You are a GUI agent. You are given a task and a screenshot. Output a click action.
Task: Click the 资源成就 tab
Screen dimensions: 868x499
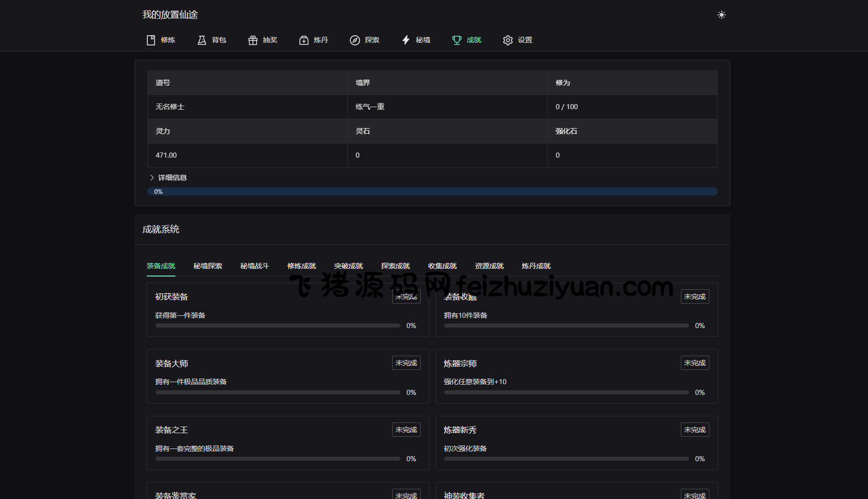click(x=489, y=266)
